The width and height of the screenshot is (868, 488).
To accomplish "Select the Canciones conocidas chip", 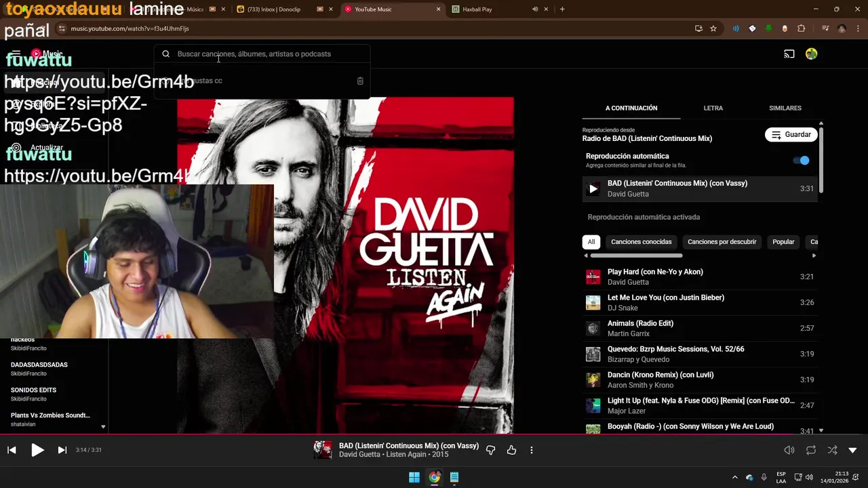I will 641,242.
